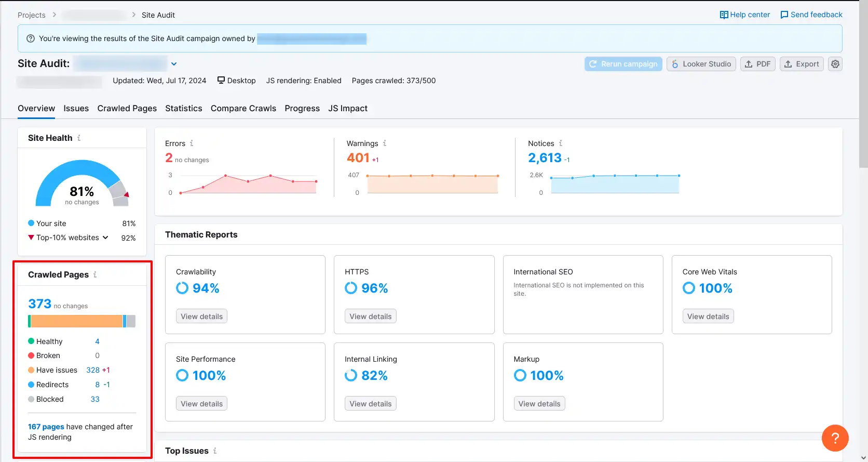This screenshot has height=462, width=868.
Task: Open the Progress tab
Action: [302, 108]
